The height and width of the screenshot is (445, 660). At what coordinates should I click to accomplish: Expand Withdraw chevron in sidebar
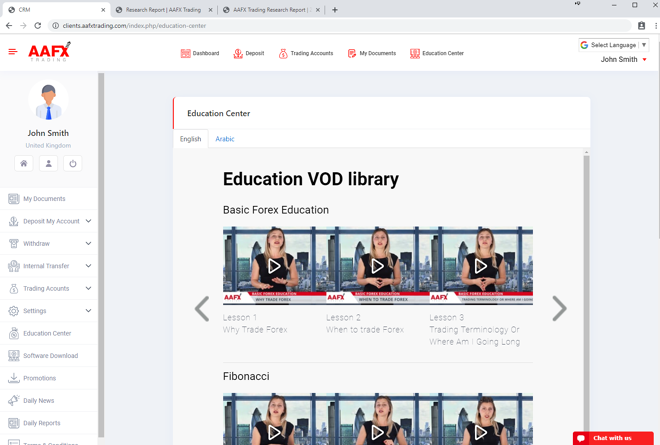click(x=88, y=243)
